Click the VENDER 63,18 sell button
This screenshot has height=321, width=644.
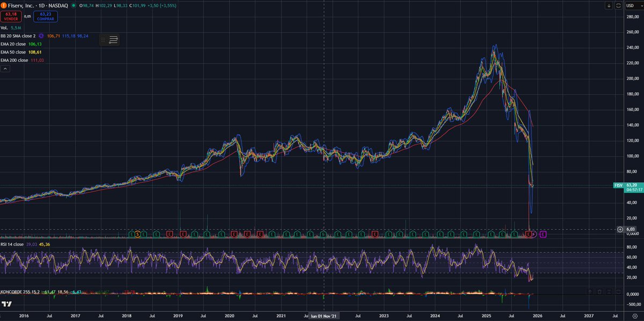(x=11, y=17)
